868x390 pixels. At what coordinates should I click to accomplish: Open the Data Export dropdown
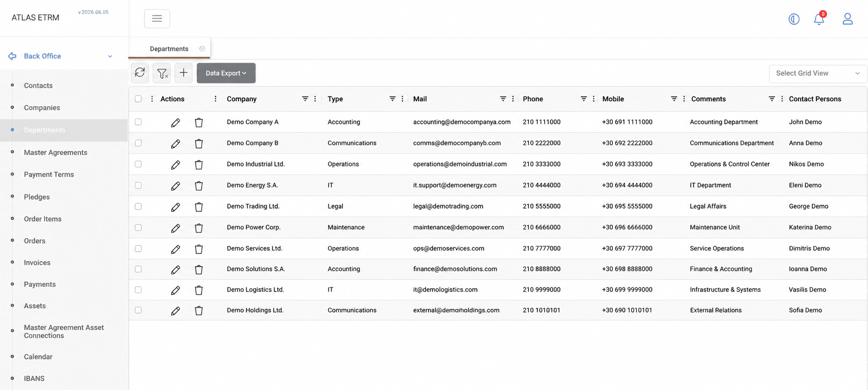coord(226,73)
